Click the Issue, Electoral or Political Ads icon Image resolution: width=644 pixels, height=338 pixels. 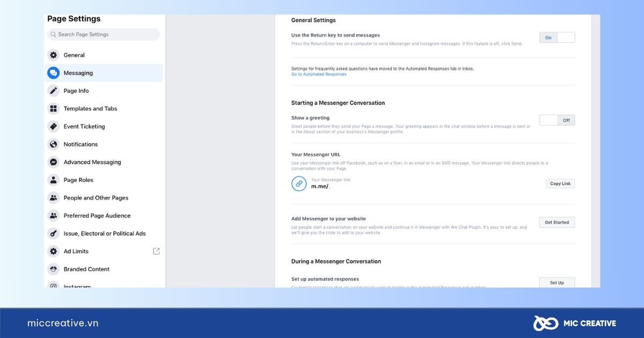pos(53,233)
